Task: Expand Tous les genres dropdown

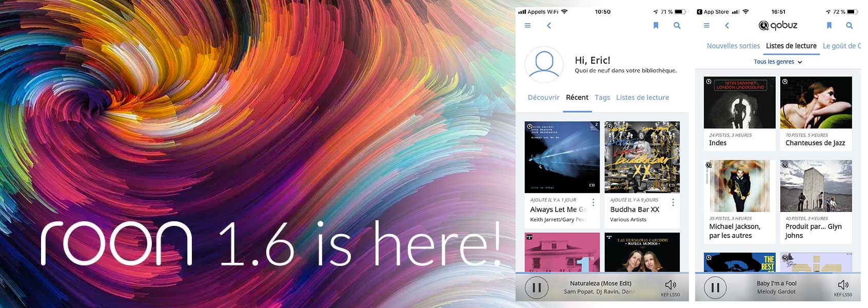Action: [778, 62]
